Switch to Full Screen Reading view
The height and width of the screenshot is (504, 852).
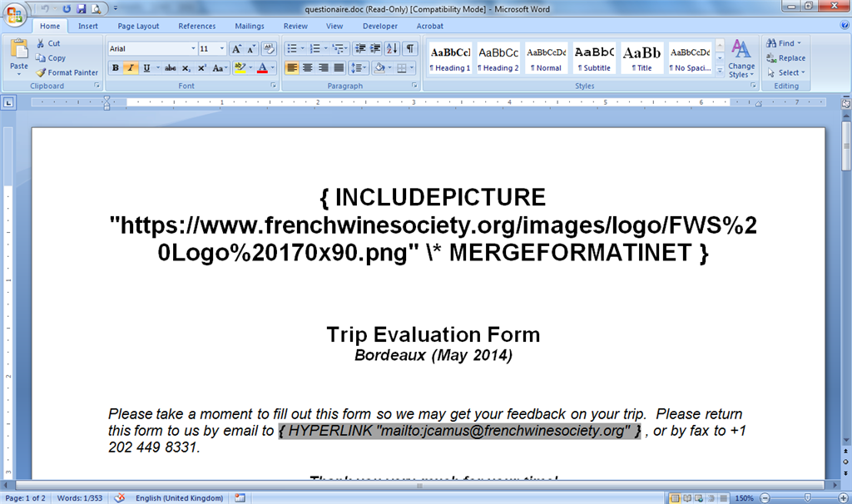[686, 498]
